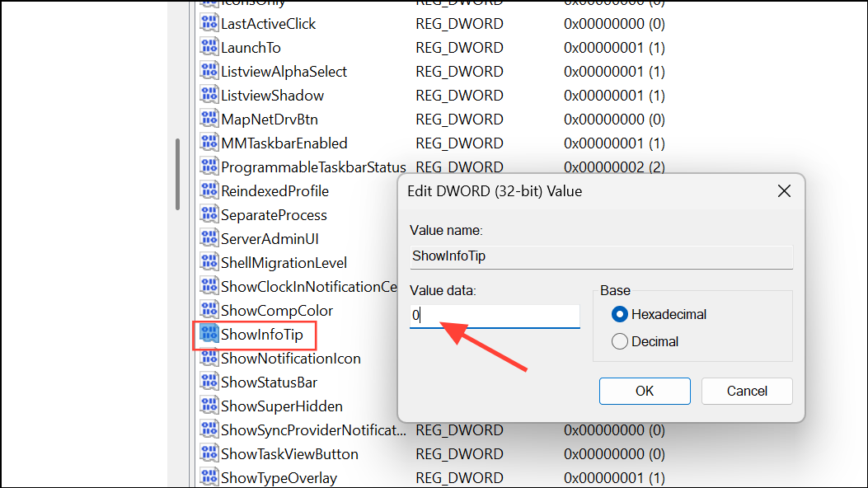Click the left vertical scrollbar
Screen dimensions: 868x488
(x=176, y=176)
